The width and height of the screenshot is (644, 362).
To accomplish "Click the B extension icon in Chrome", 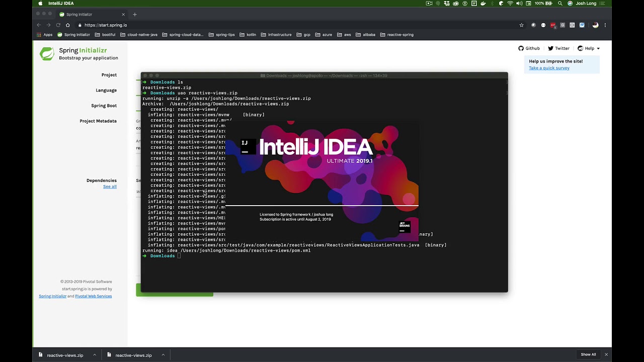I will coord(572,25).
